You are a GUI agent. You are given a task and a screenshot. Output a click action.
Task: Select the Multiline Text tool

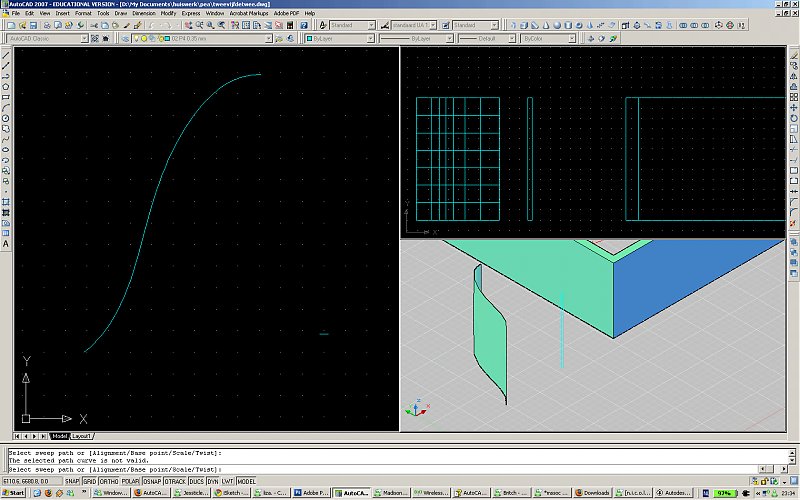(x=6, y=244)
